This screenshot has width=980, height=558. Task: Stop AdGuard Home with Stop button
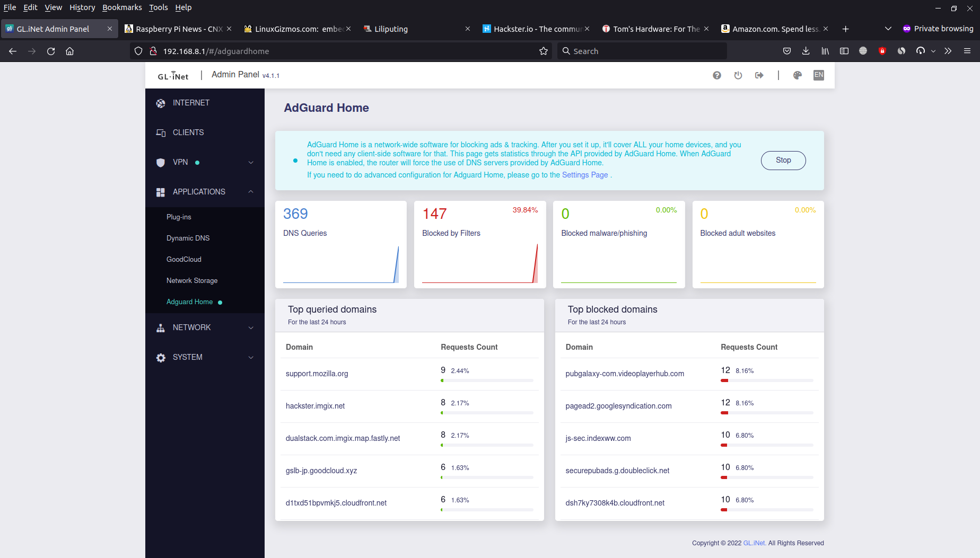click(x=783, y=161)
